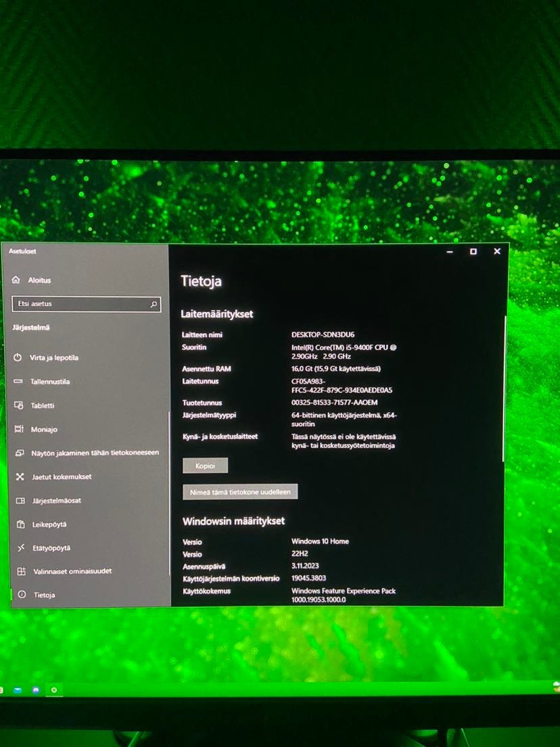Click the Asennettu RAM label

point(206,369)
